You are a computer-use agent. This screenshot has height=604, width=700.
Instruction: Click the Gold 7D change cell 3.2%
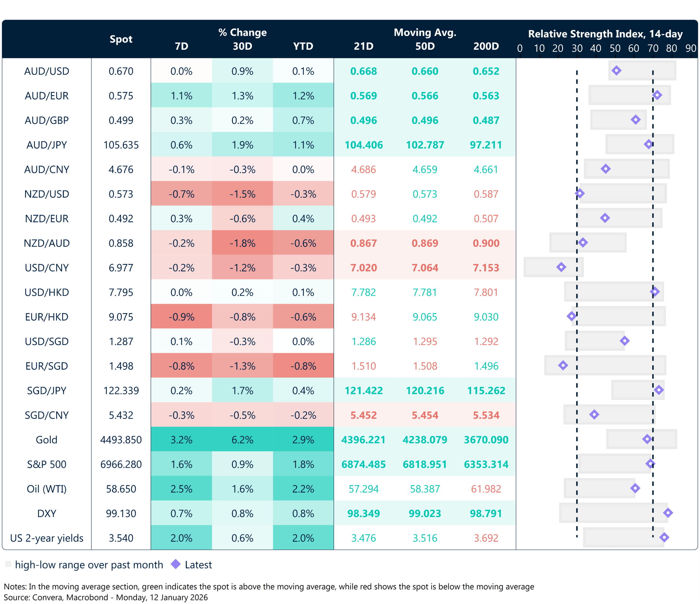(181, 439)
